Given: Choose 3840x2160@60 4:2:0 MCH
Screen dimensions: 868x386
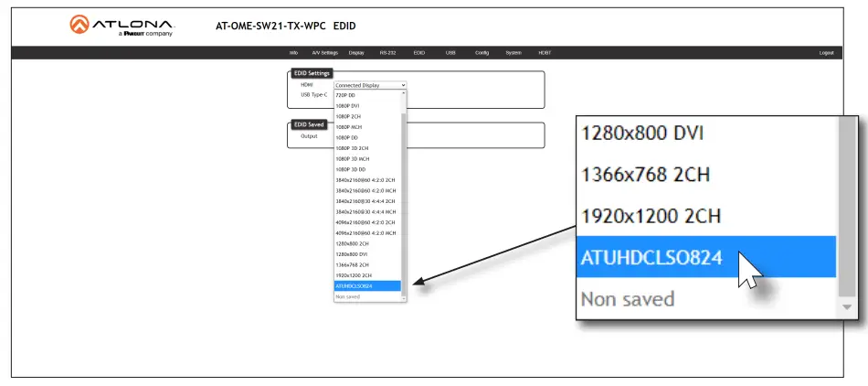Looking at the screenshot, I should (367, 190).
